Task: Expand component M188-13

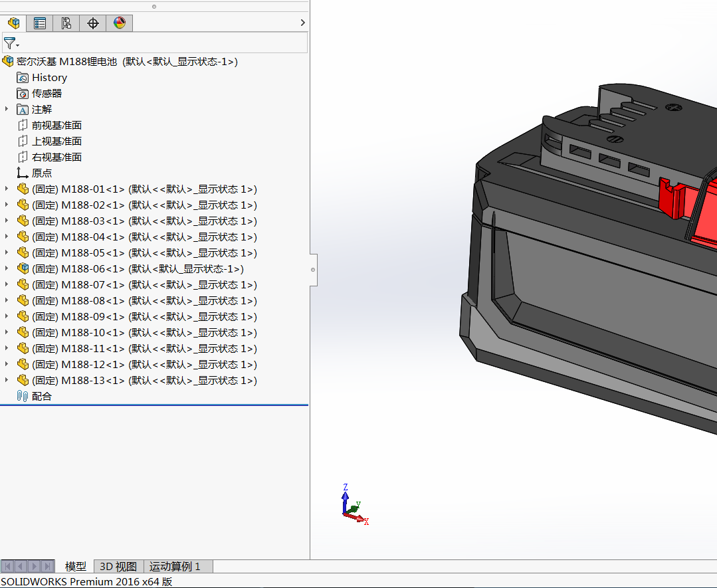Action: (7, 381)
